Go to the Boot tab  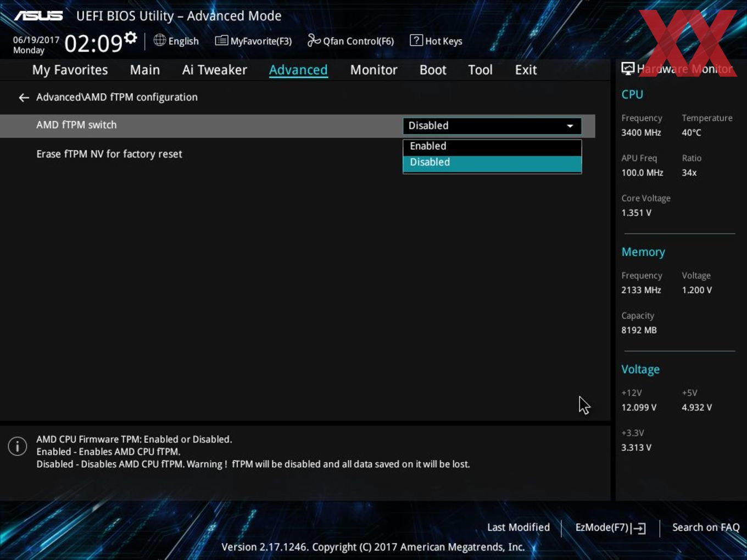click(x=433, y=70)
